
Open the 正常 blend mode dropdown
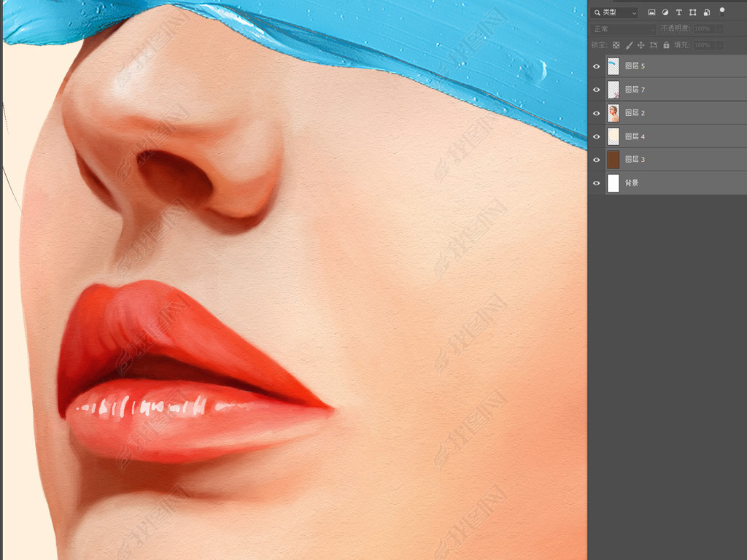point(624,28)
